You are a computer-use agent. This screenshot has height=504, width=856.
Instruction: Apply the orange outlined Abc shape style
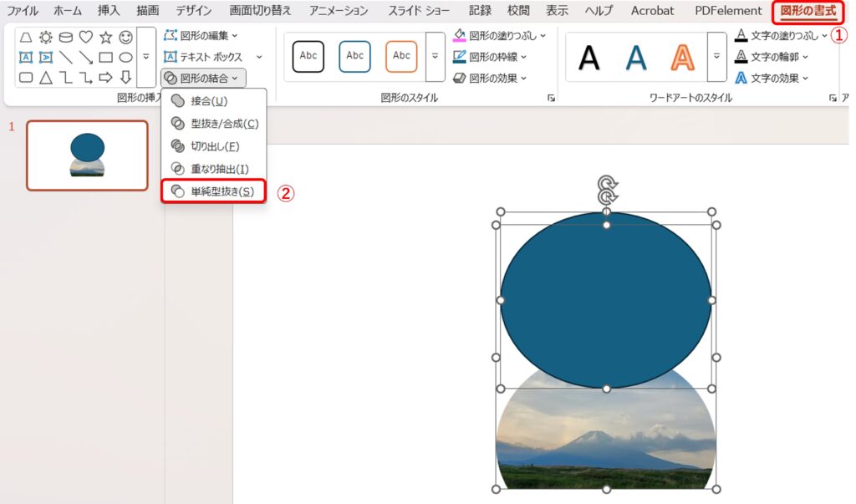[401, 56]
